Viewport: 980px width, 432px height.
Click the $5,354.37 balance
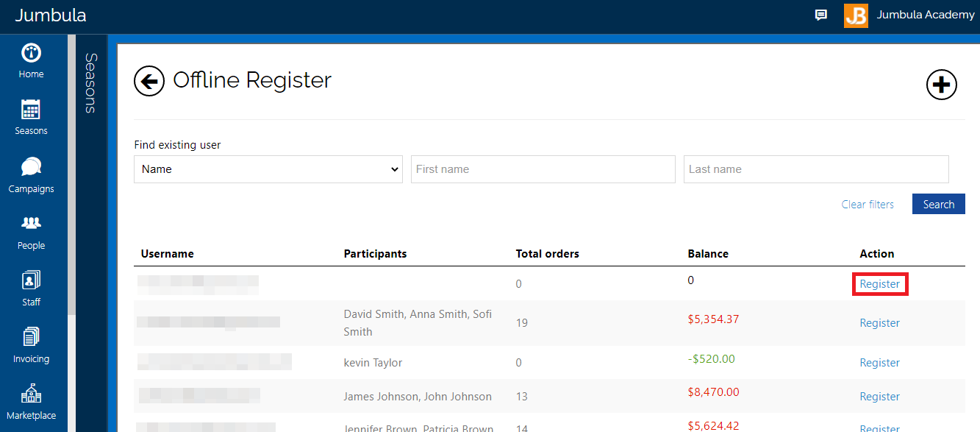713,319
